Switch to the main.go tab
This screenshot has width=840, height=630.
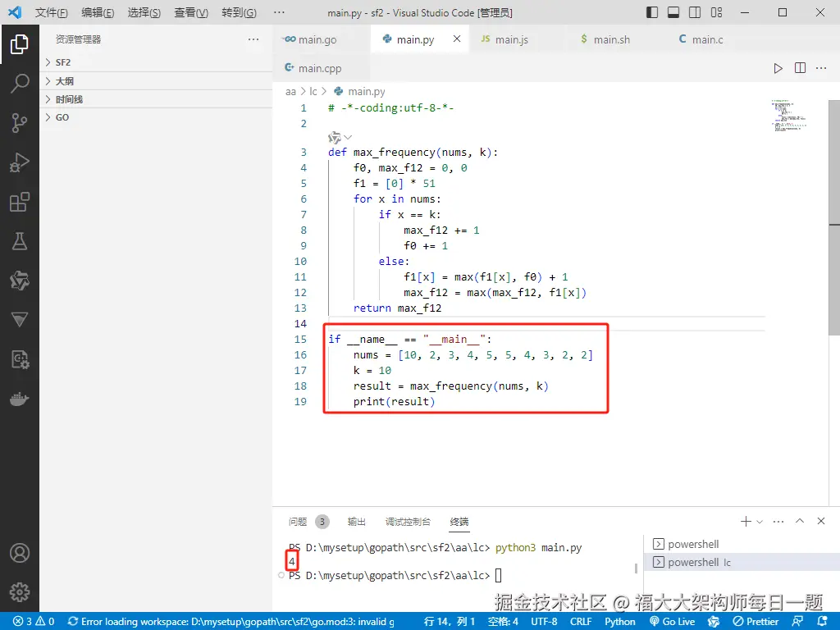click(x=322, y=39)
